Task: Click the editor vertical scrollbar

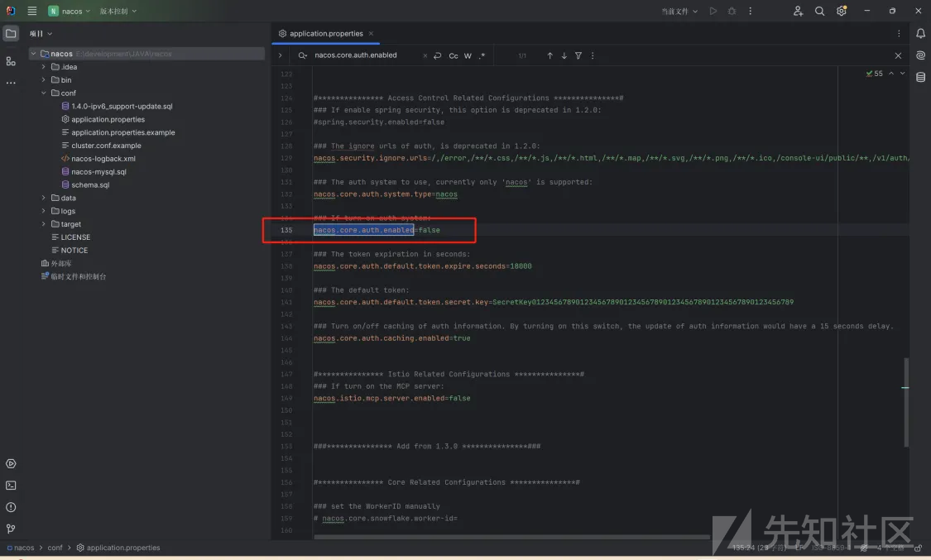Action: (x=906, y=402)
